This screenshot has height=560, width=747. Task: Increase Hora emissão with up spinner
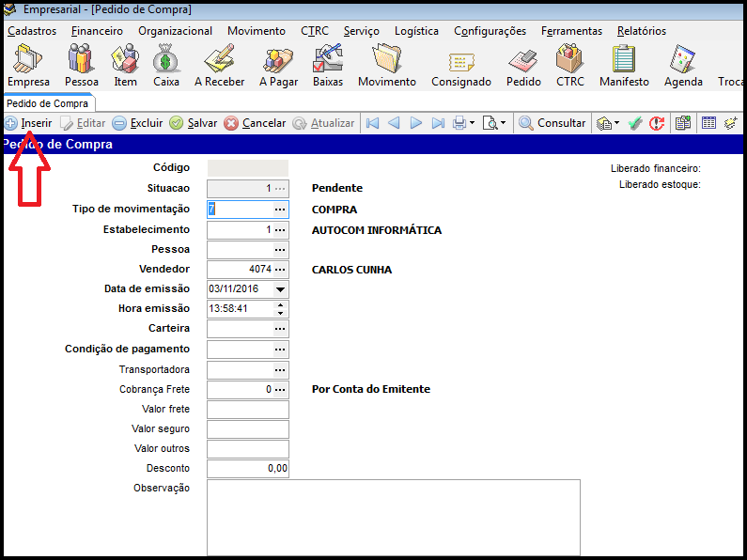coord(280,304)
